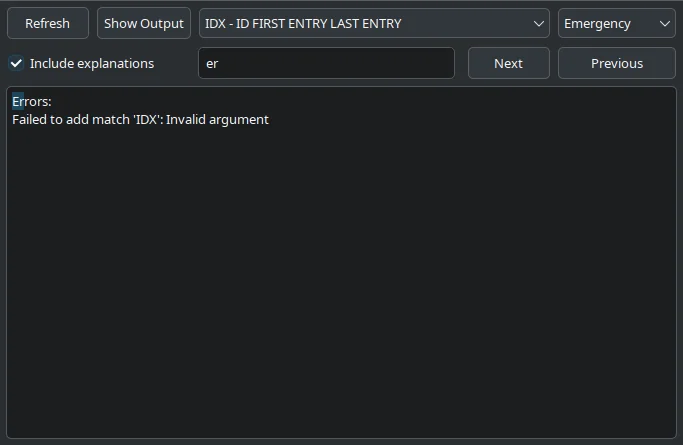Click the checkmark icon beside Include explanations

17,63
